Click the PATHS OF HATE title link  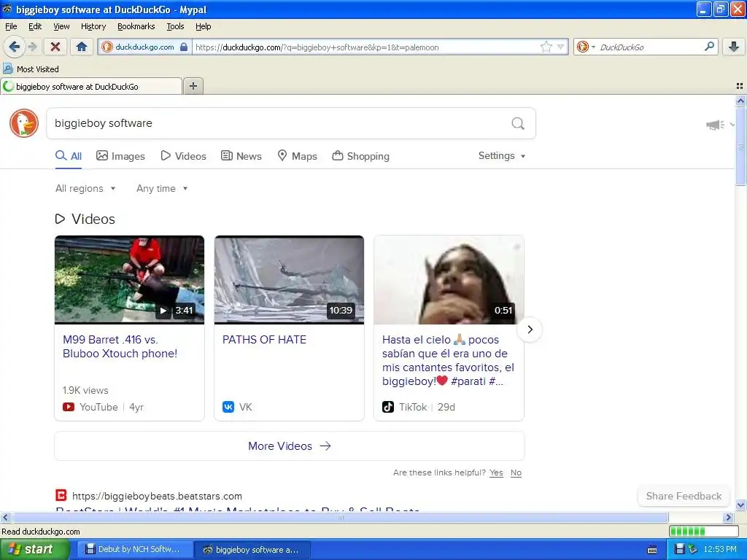click(x=264, y=340)
